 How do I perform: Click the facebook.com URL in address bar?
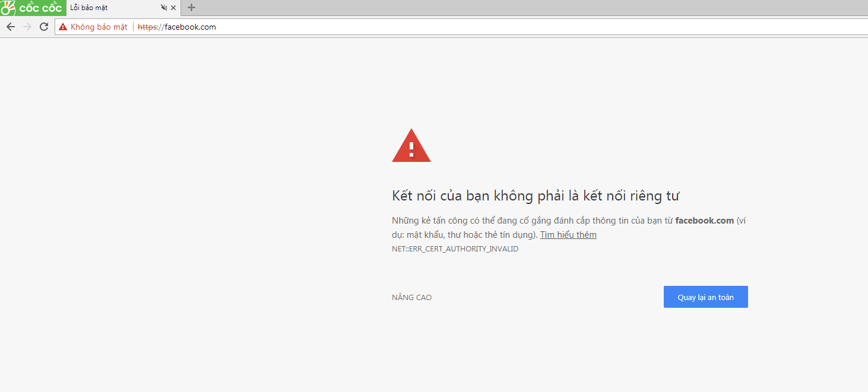click(190, 27)
